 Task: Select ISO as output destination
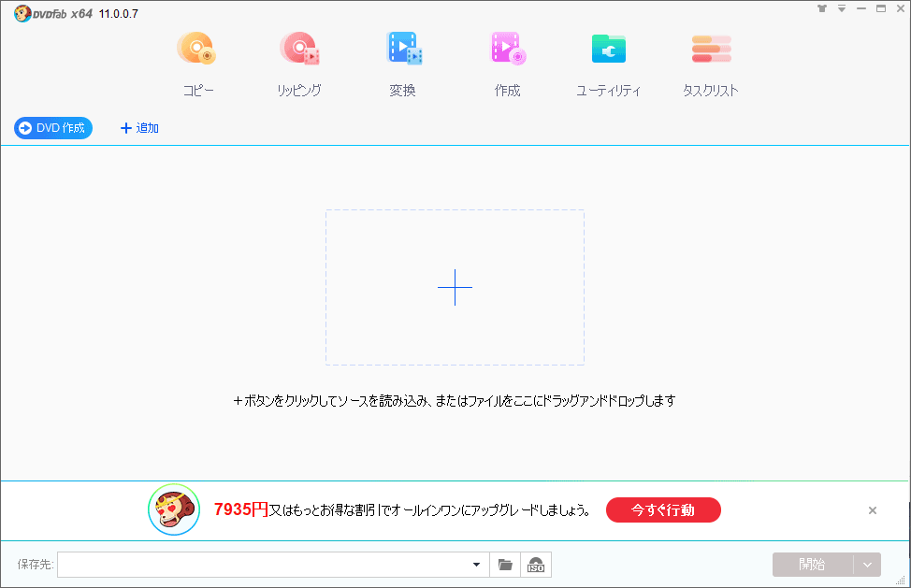pos(534,565)
